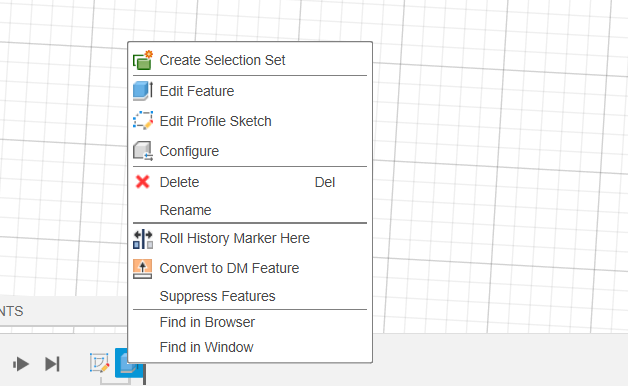The height and width of the screenshot is (386, 628).
Task: Jump to the end of the timeline
Action: point(52,364)
